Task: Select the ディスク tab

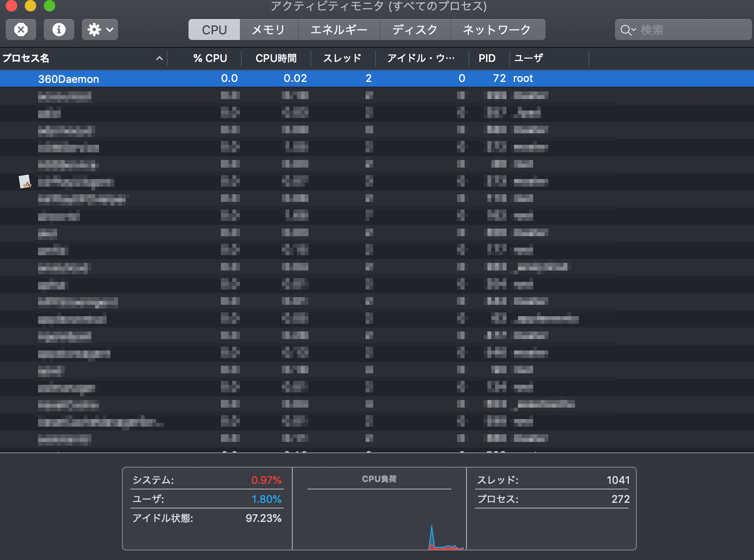Action: [415, 30]
